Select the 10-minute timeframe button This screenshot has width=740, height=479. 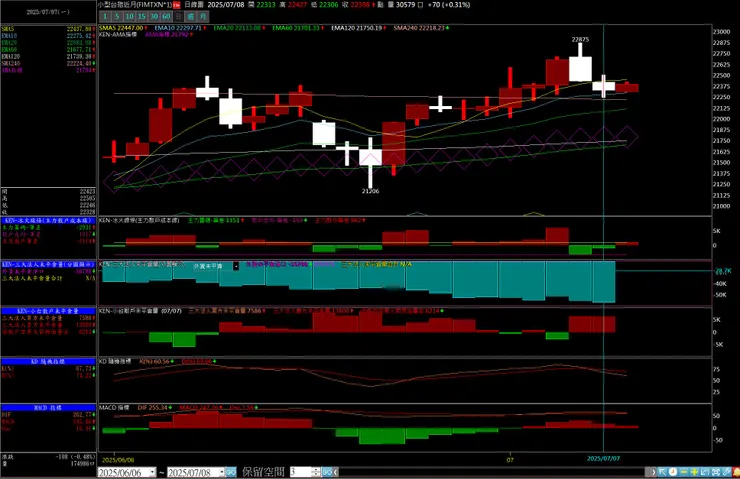point(129,17)
